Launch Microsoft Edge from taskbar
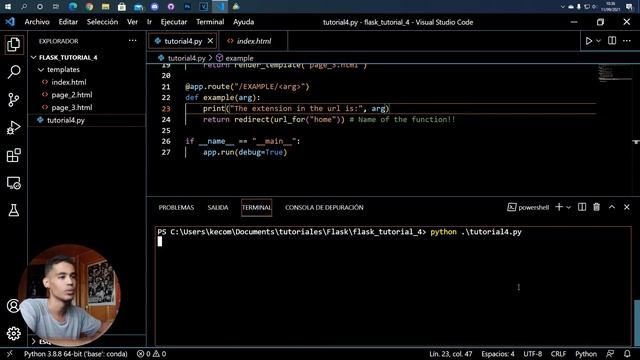 [x=73, y=7]
